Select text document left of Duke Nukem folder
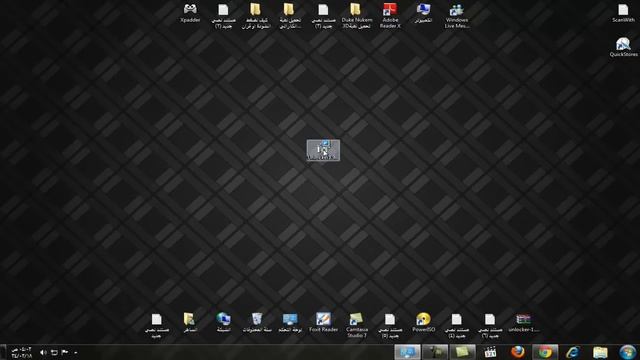640x360 pixels. [323, 16]
